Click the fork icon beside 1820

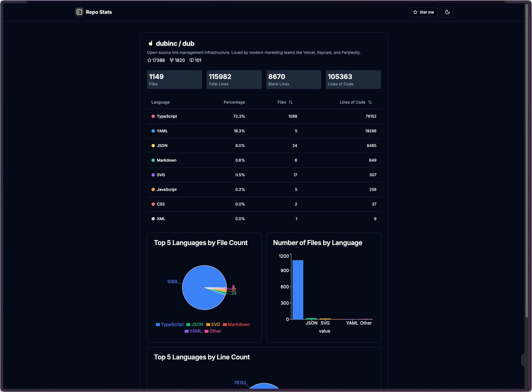point(172,60)
